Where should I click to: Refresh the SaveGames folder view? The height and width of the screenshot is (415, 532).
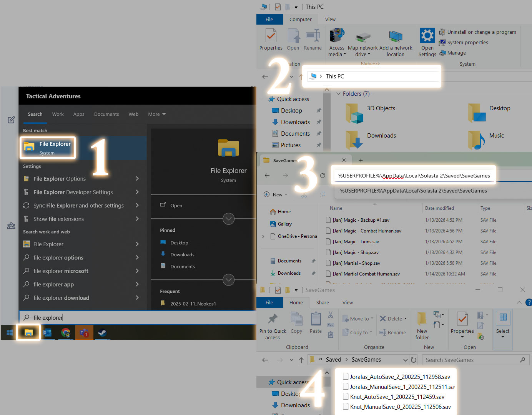coord(414,360)
